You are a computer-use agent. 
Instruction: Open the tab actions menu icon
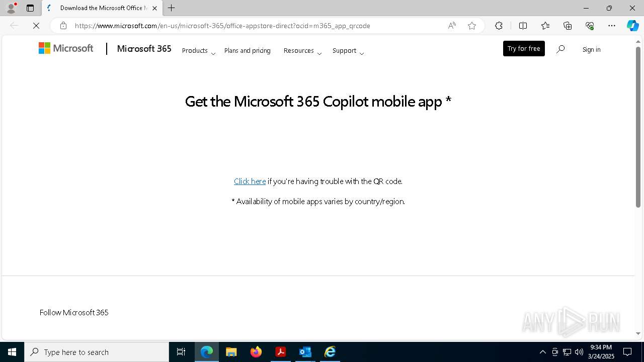(x=30, y=8)
